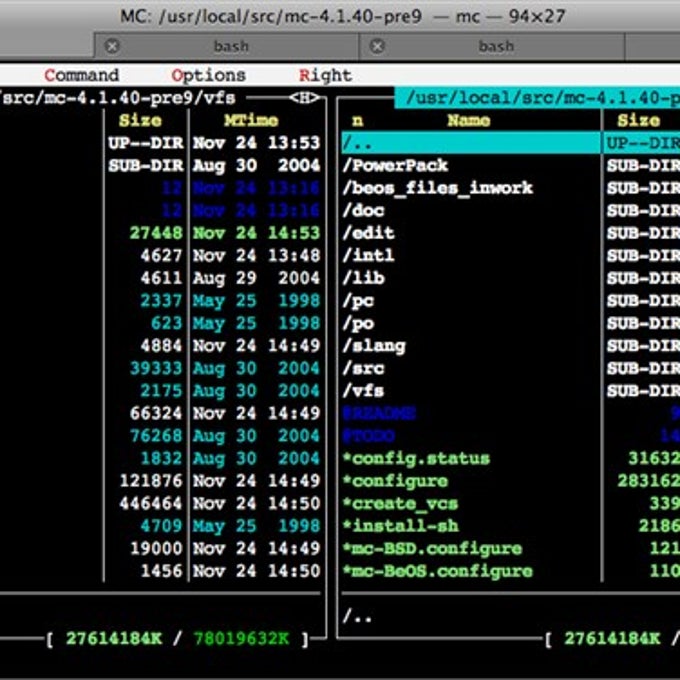Open the Right panel menu
Screen dimensions: 680x680
pyautogui.click(x=325, y=75)
